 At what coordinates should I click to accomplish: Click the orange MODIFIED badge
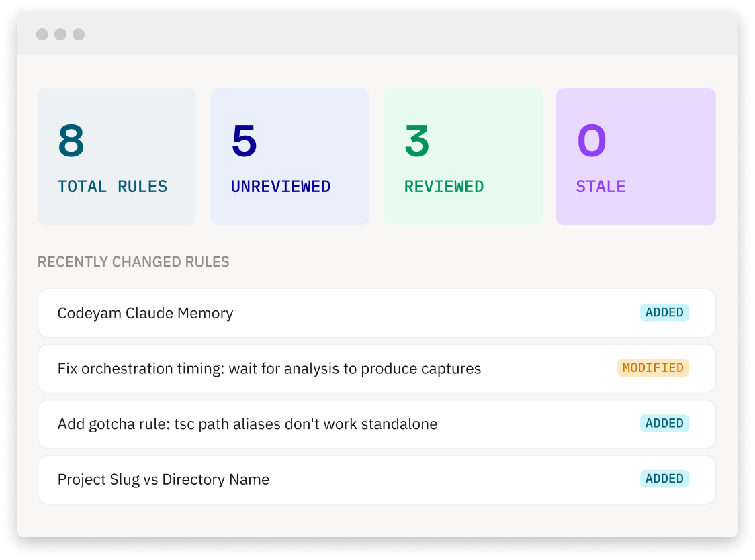click(x=653, y=368)
